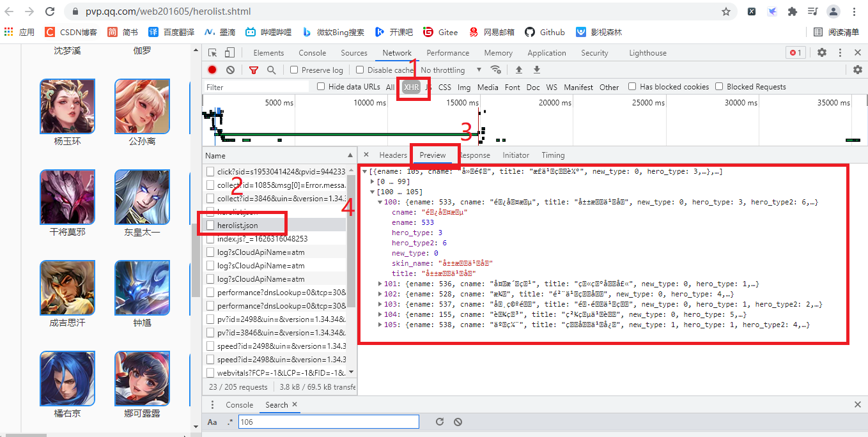
Task: Click the error count badge
Action: pos(795,53)
